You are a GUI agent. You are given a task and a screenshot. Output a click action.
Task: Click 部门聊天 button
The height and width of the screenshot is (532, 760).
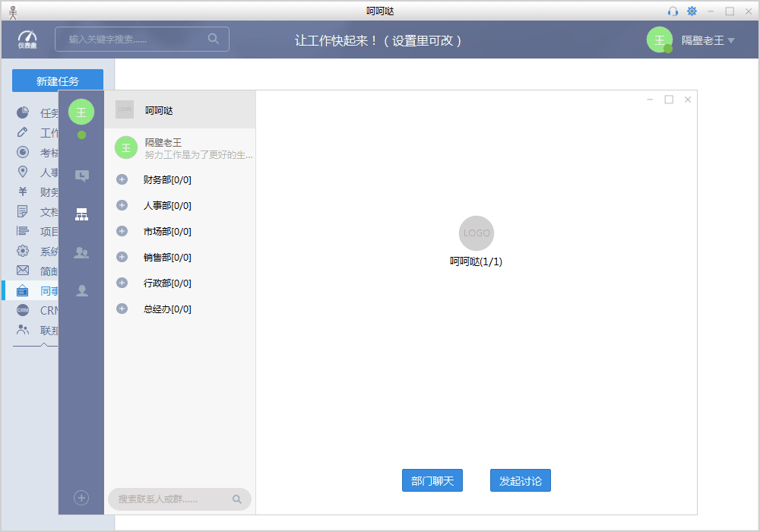click(x=432, y=480)
